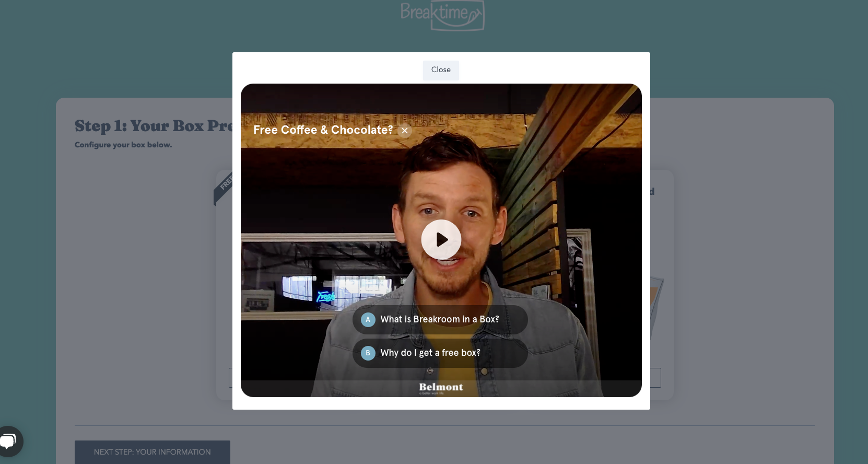Click the Step 1: Your Box heading
This screenshot has height=464, width=868.
(x=154, y=126)
